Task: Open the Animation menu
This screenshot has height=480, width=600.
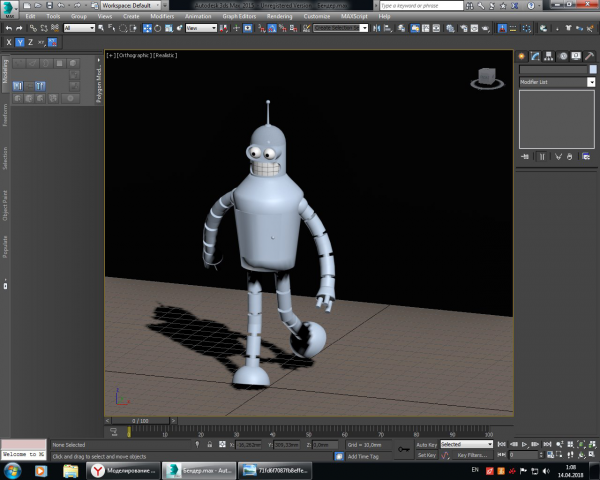Action: 198,16
